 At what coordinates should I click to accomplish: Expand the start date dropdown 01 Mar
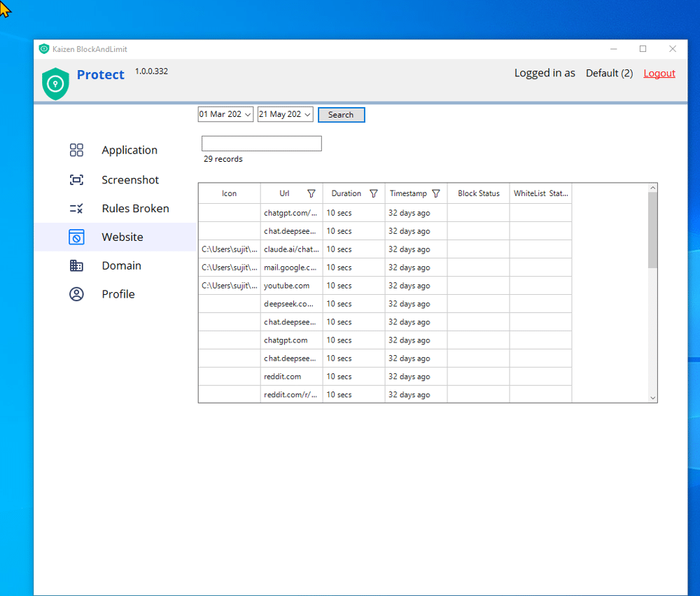248,115
